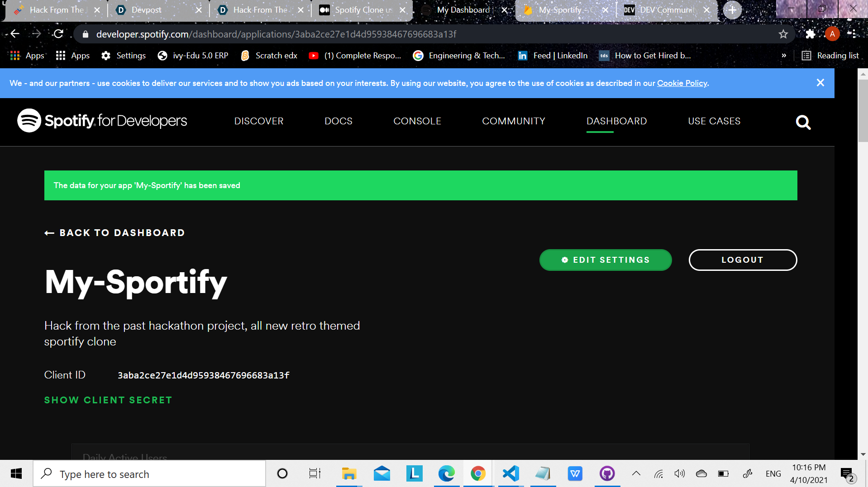Dismiss the cookie banner with the X

point(820,83)
